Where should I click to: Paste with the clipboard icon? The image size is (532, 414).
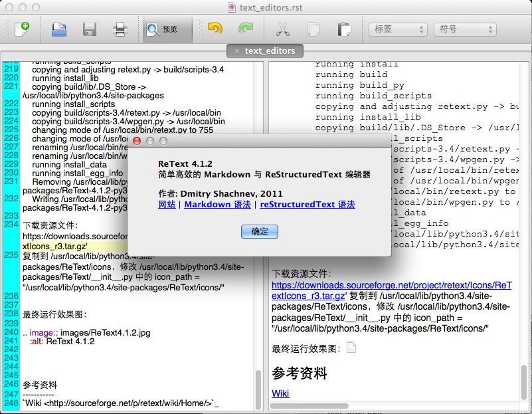point(344,29)
